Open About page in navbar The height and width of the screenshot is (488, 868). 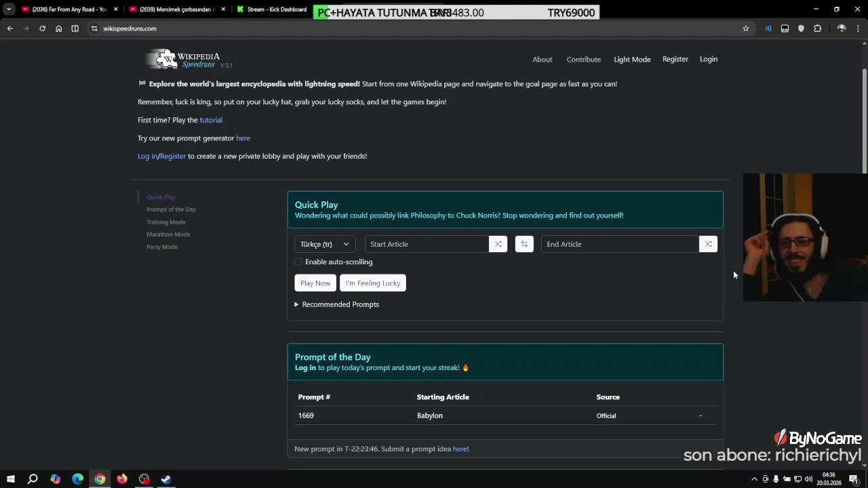tap(542, 60)
